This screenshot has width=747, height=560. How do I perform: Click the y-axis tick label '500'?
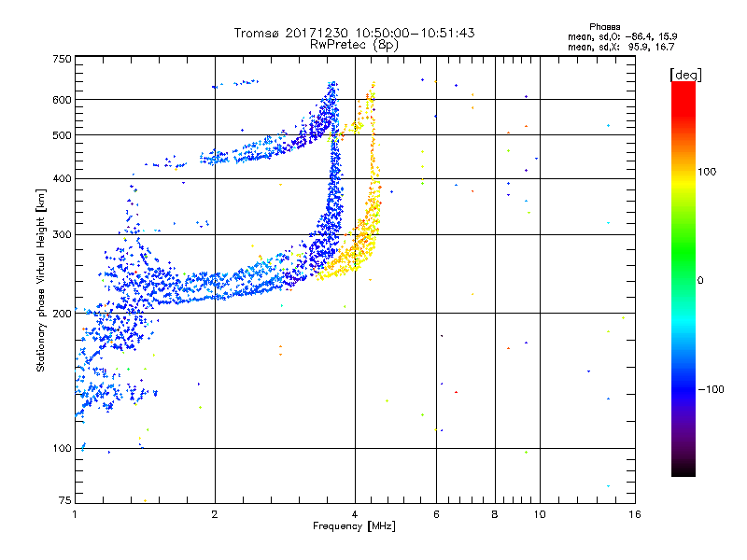coord(62,135)
